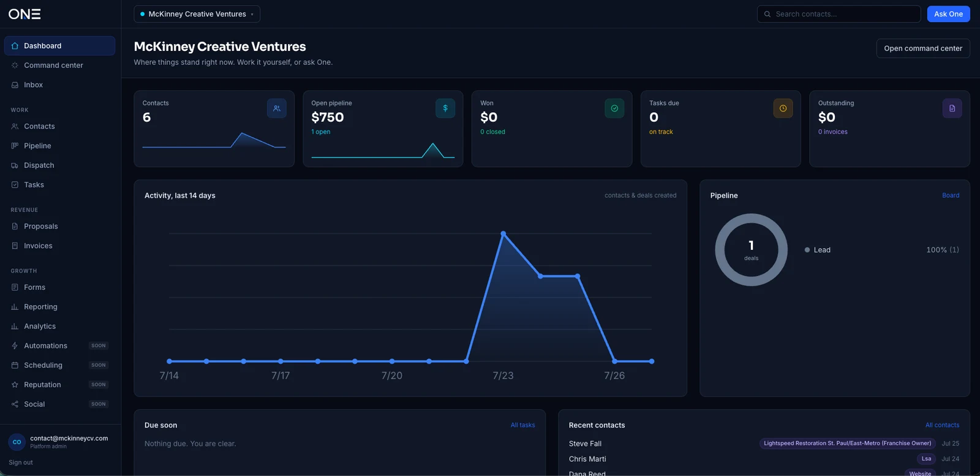
Task: Focus the Search contacts field
Action: (839, 14)
